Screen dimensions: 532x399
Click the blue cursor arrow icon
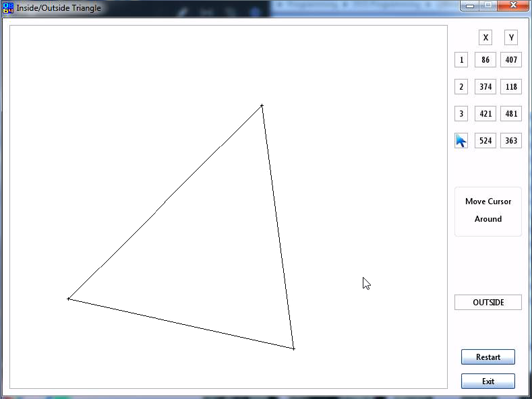click(461, 140)
